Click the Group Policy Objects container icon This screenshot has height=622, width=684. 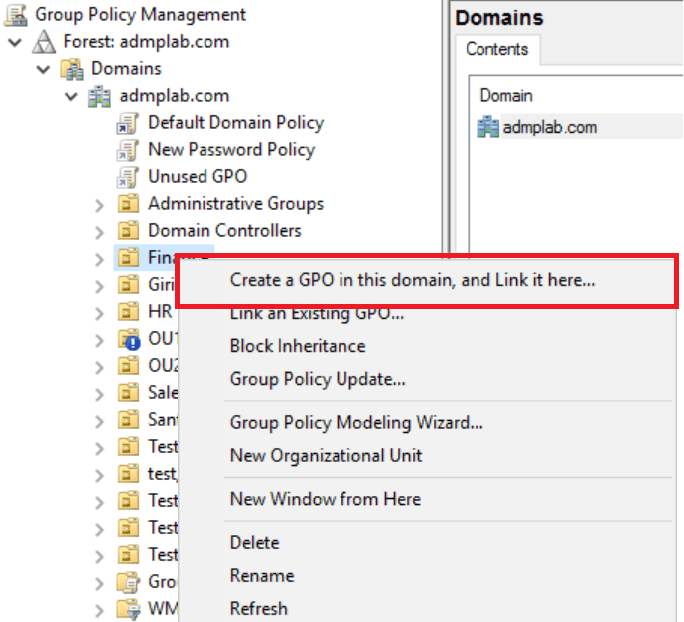(x=128, y=582)
